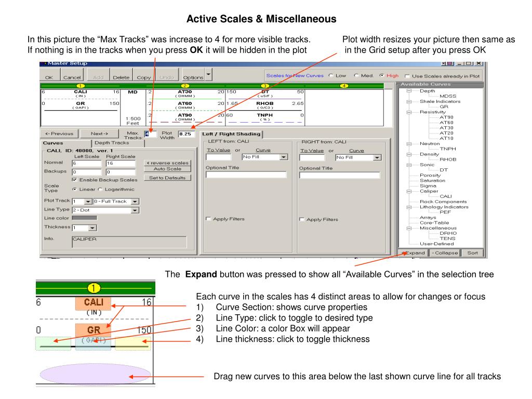This screenshot has width=532, height=399.
Task: Select DRHO in Available Curves
Action: point(448,233)
